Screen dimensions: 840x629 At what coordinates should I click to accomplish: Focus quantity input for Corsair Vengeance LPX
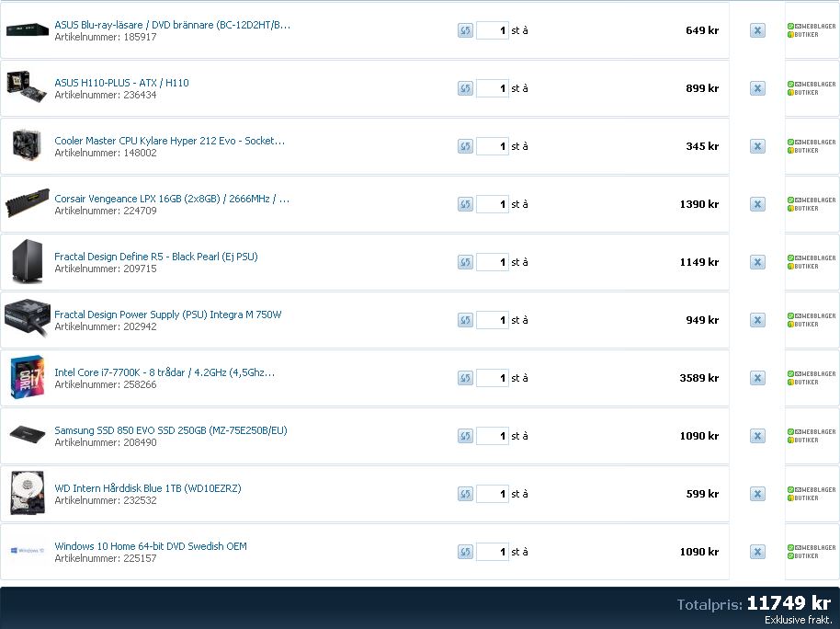pyautogui.click(x=493, y=204)
